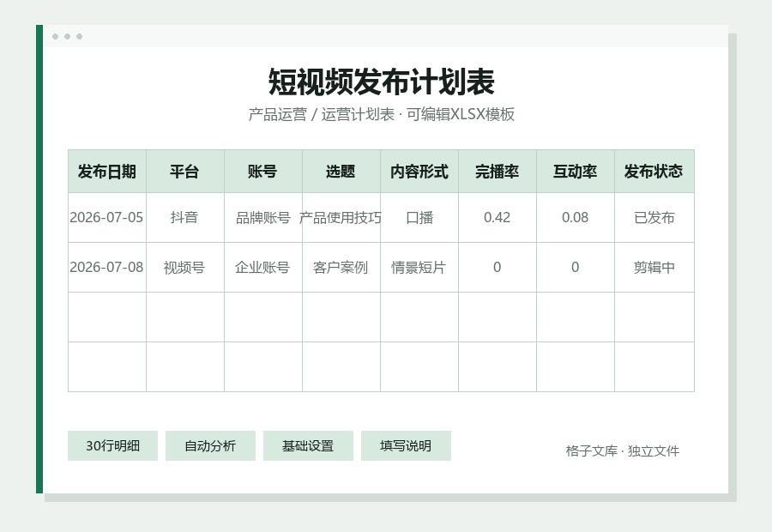Select the 2026-07-08 date cell
772x532 pixels.
107,267
